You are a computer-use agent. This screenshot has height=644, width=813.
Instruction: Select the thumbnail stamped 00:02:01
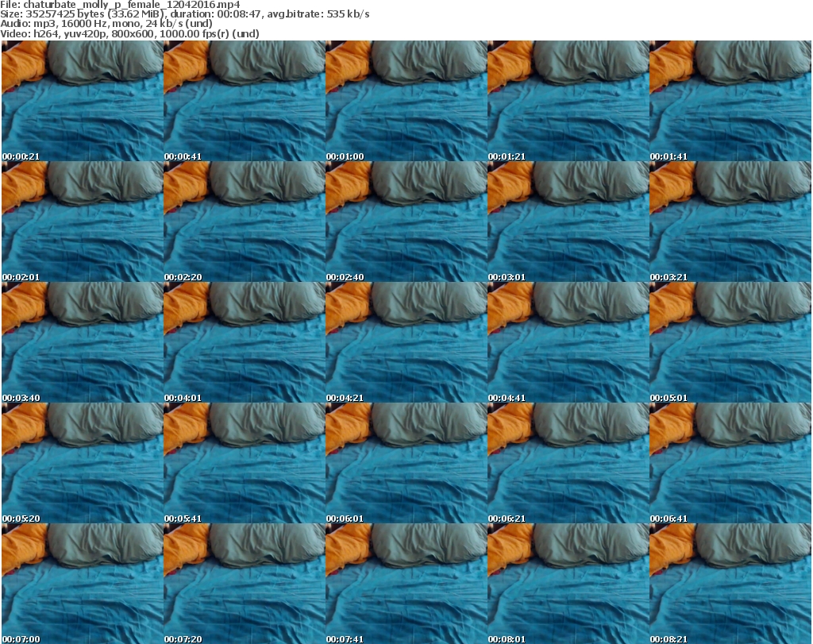83,222
